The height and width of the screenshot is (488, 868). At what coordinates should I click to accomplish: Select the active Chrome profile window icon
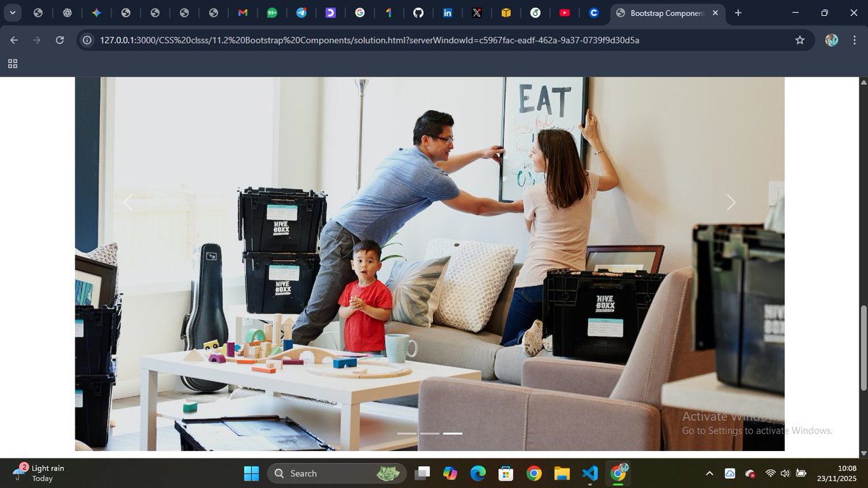(618, 473)
